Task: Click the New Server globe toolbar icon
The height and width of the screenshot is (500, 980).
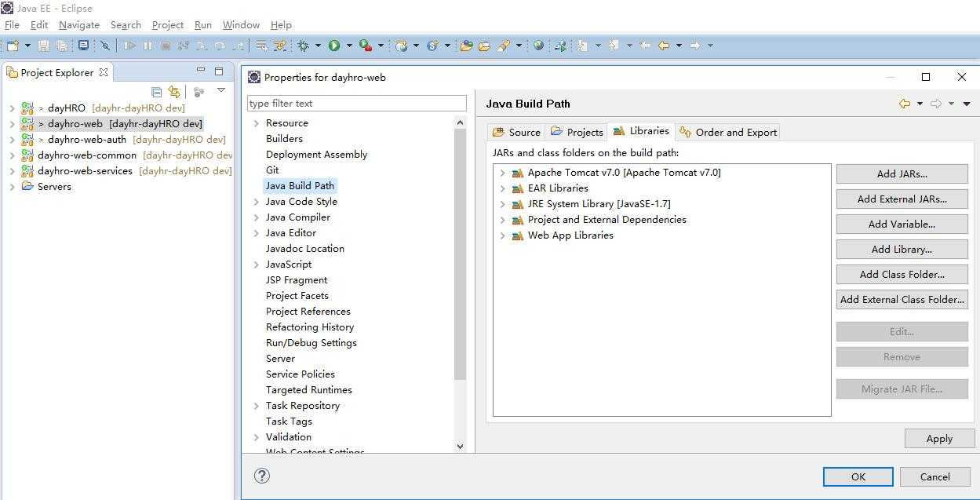Action: pyautogui.click(x=401, y=46)
